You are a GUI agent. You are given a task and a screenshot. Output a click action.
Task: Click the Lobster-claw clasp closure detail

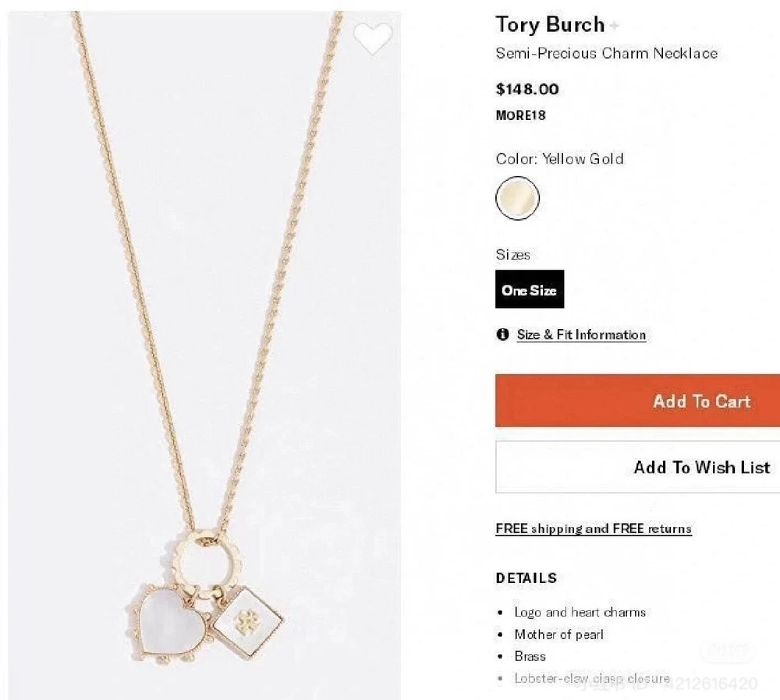[591, 678]
